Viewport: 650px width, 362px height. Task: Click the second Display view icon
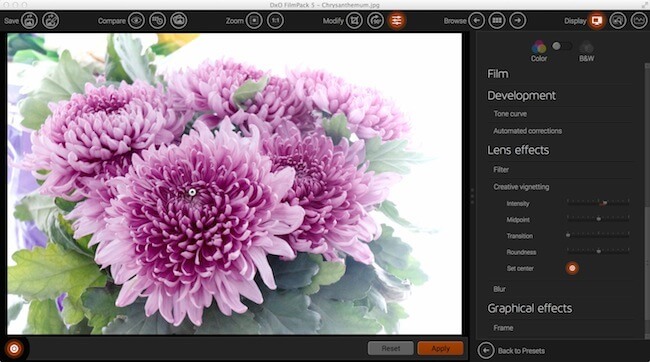pyautogui.click(x=618, y=20)
